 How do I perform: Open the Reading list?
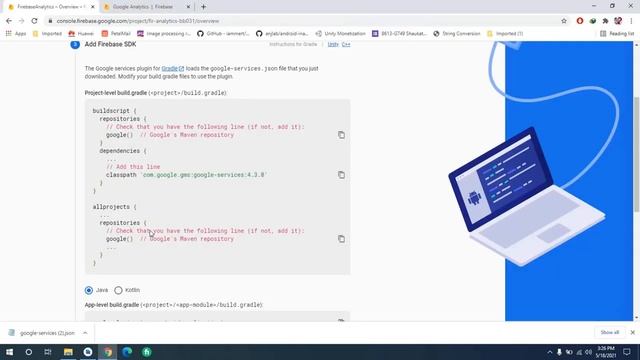tap(617, 33)
